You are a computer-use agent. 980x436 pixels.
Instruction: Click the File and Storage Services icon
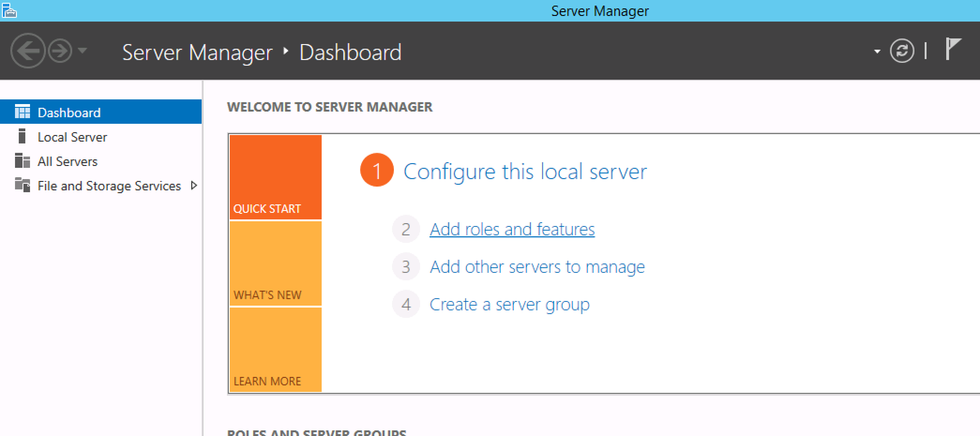pos(22,185)
